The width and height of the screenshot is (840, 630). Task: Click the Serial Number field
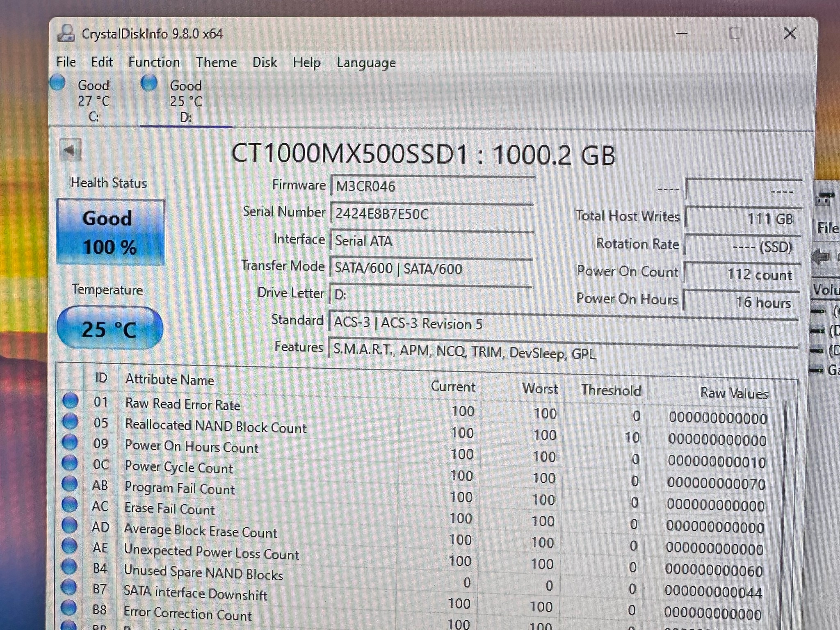pos(431,214)
